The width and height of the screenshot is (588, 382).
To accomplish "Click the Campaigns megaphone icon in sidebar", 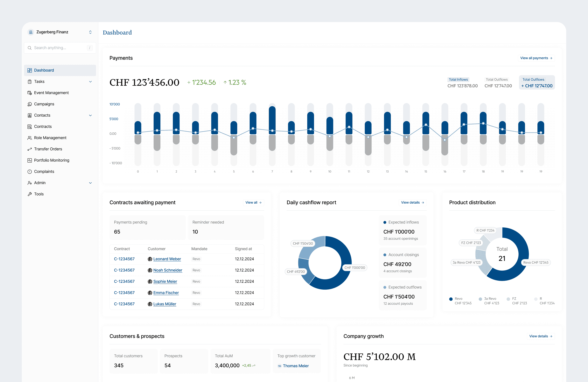I will coord(30,104).
